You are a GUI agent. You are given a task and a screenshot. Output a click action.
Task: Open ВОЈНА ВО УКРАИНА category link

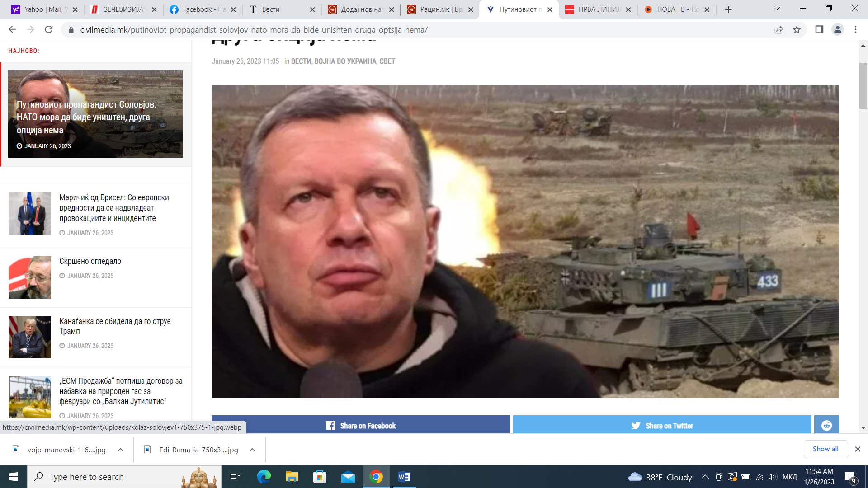click(345, 61)
